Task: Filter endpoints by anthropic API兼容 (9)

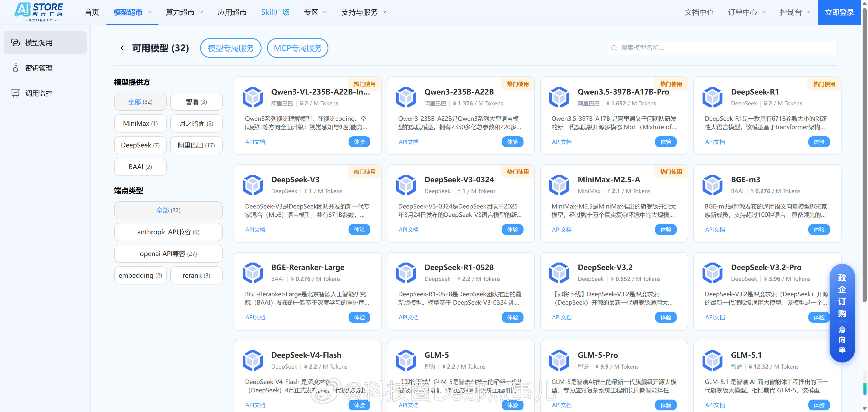Action: click(168, 232)
